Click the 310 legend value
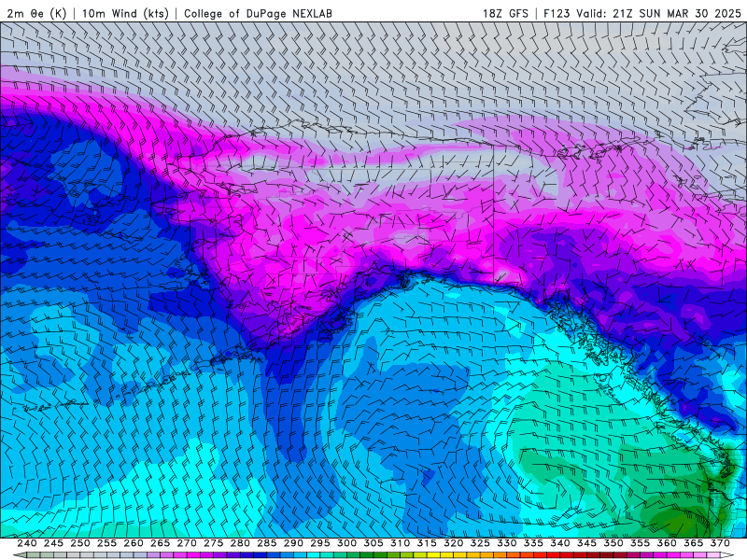Viewport: 747px width, 560px height. pos(401,543)
